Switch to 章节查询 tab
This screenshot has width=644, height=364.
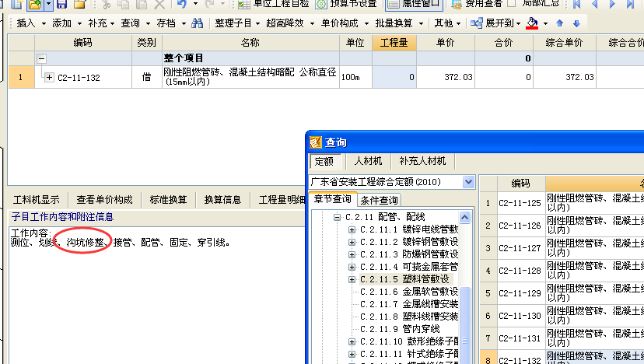click(x=332, y=199)
